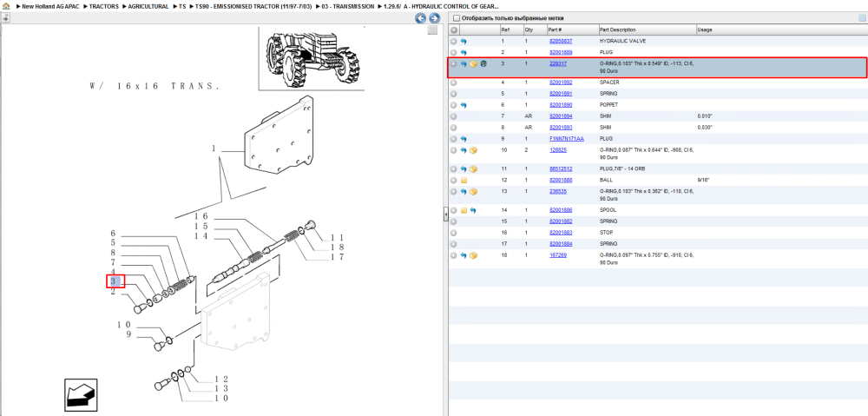Image resolution: width=868 pixels, height=416 pixels.
Task: Click usage value 9/16" on BALL row
Action: [703, 181]
